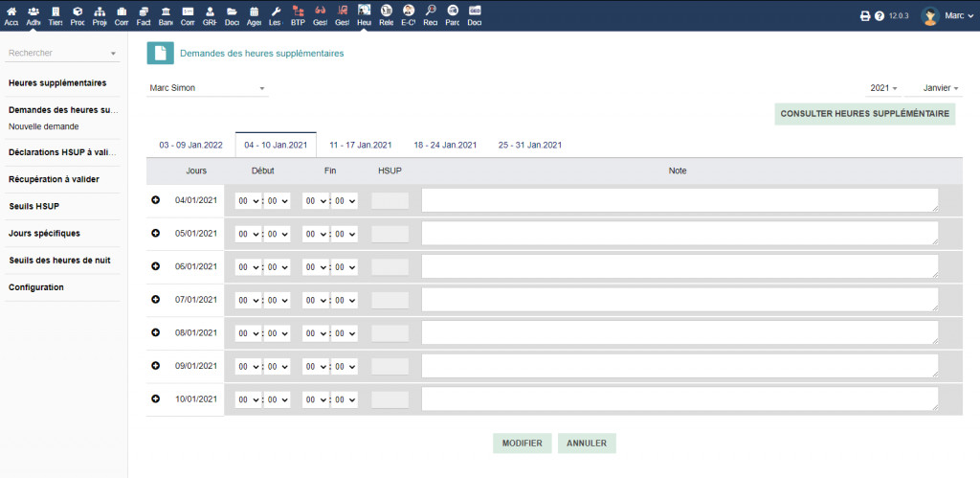The width and height of the screenshot is (980, 478).
Task: Open the BTP red network icon
Action: (x=298, y=11)
